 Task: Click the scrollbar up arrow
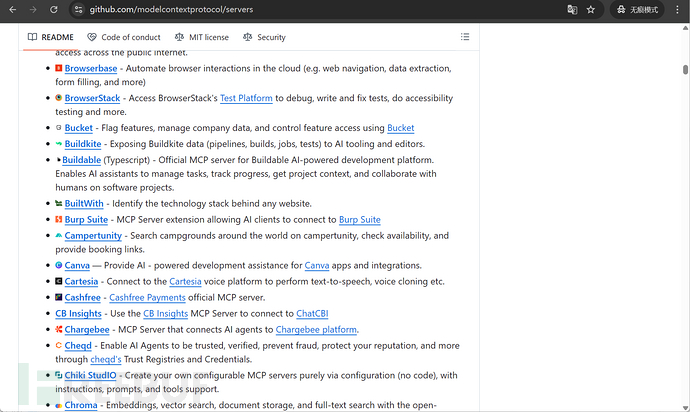tap(685, 28)
